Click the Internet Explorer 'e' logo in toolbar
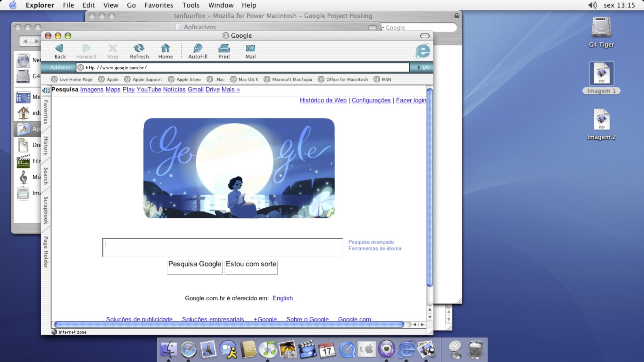This screenshot has width=644, height=362. coord(423,51)
